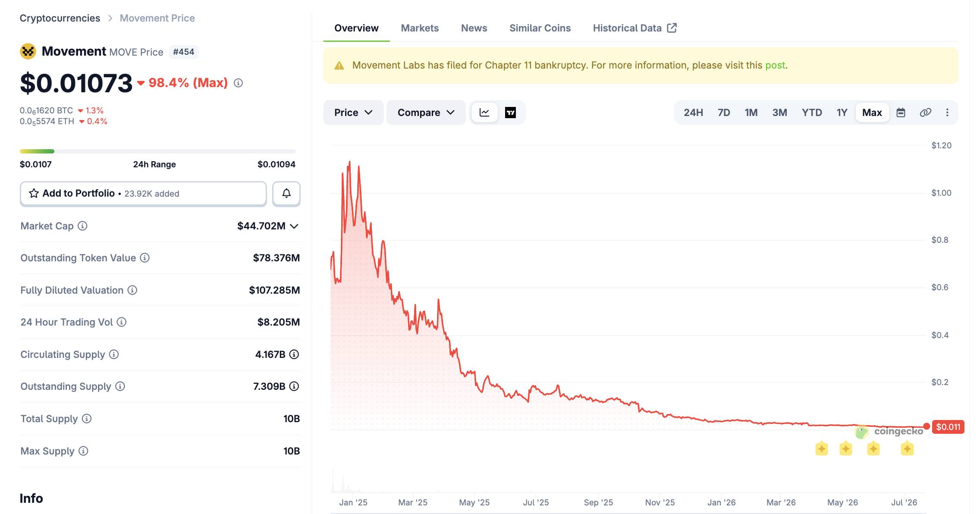Follow the post link in bankruptcy notice
The width and height of the screenshot is (980, 514).
775,65
